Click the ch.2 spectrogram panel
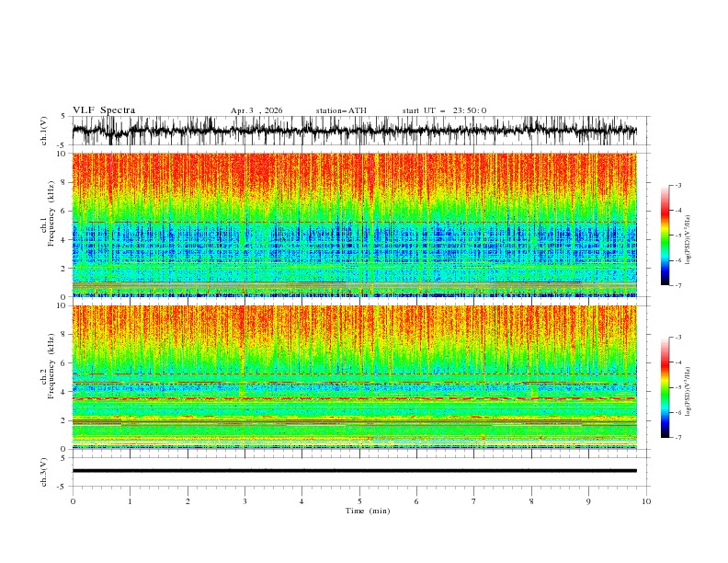This screenshot has width=728, height=563. [354, 377]
